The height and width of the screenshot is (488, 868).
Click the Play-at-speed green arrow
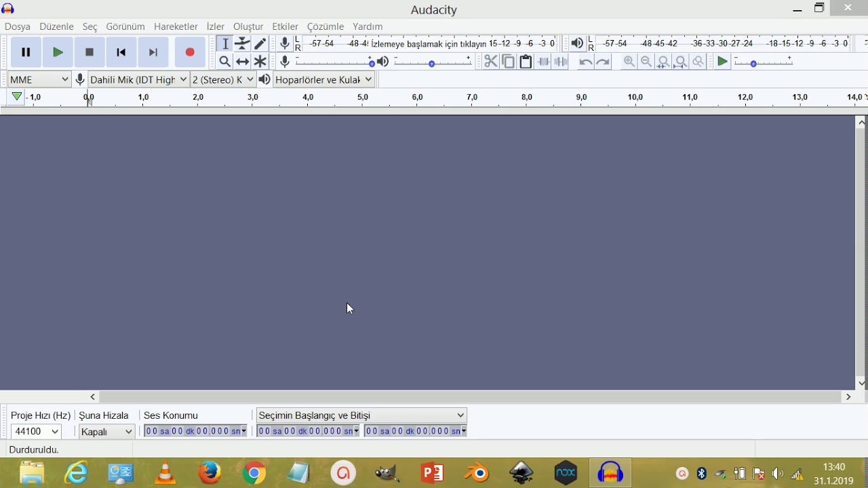723,62
